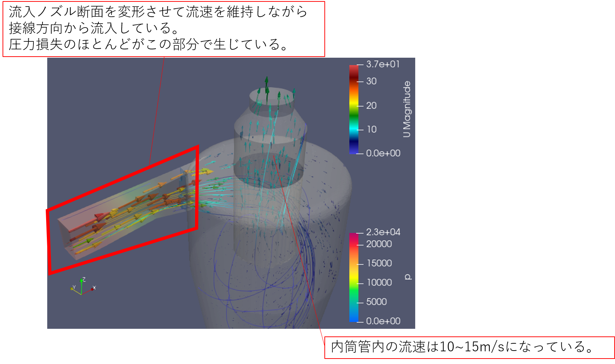Click the top opening of the outlet pipe
Screen dimensions: 615x364
(x=272, y=96)
